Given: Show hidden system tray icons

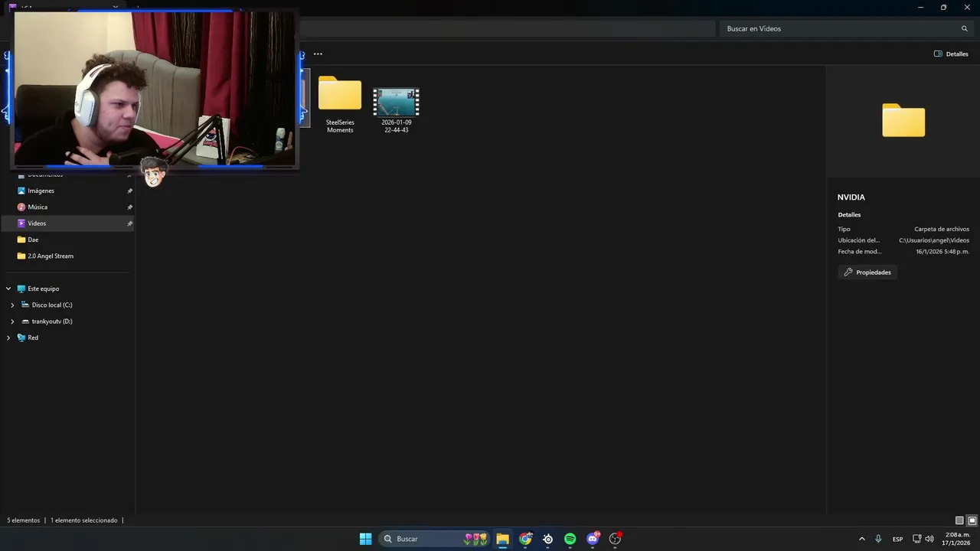Looking at the screenshot, I should pyautogui.click(x=862, y=539).
